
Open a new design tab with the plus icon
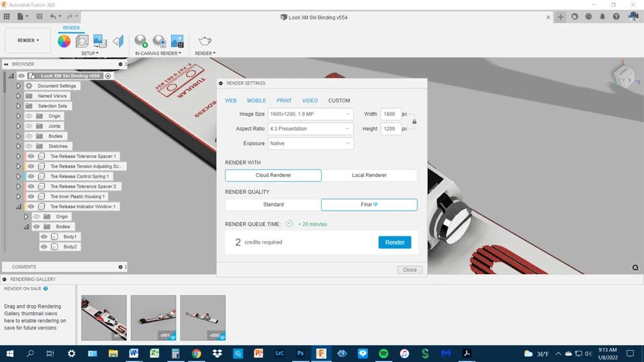(561, 17)
